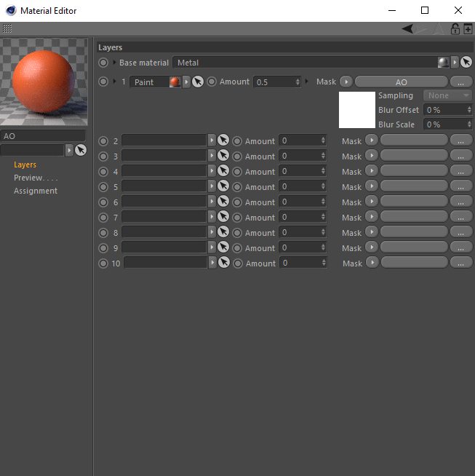Screen dimensions: 475x476
Task: Click the material preview sphere thumbnail
Action: (x=44, y=82)
